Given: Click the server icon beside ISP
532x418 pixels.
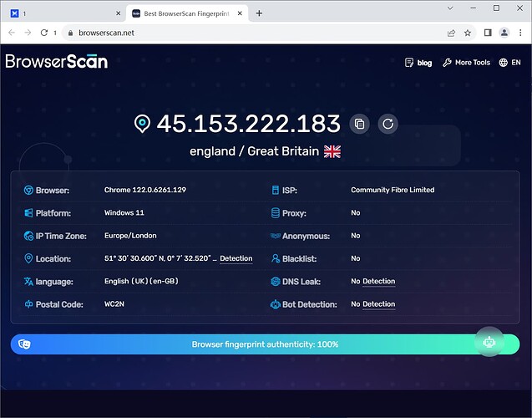Looking at the screenshot, I should click(x=276, y=190).
